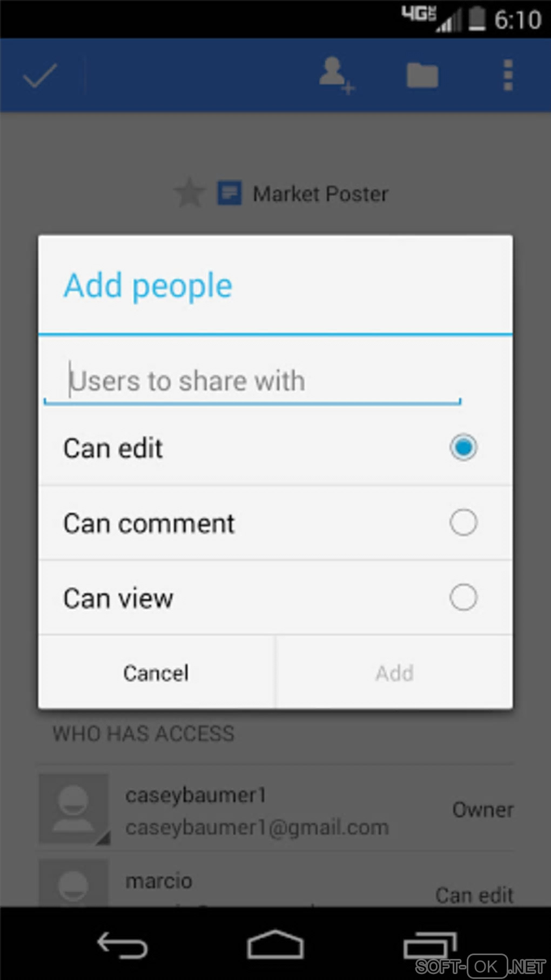Open the add person icon
551x980 pixels.
(x=336, y=75)
